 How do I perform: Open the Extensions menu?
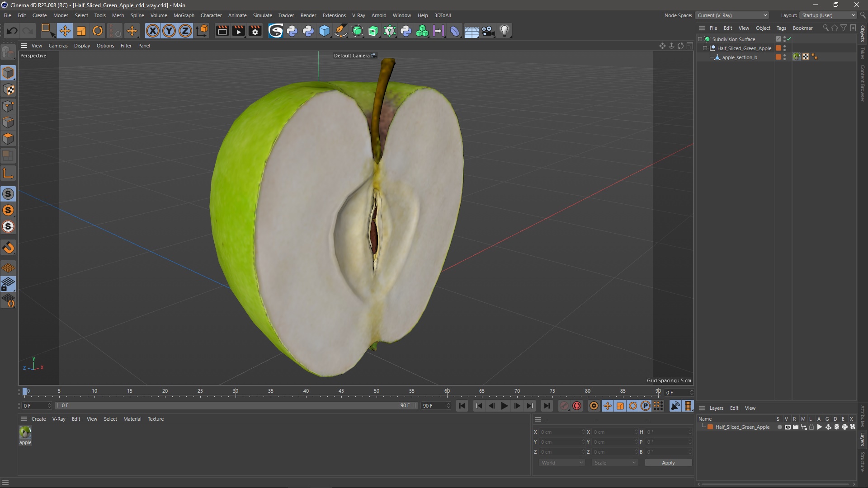tap(334, 15)
